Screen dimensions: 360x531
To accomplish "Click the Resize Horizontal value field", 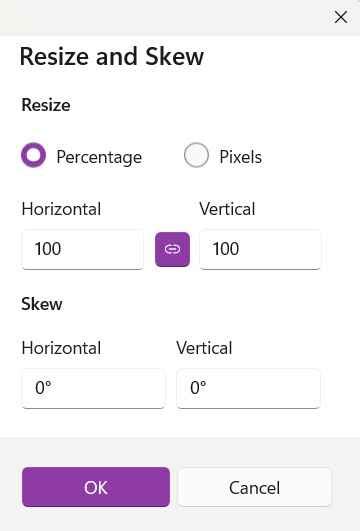I will coord(83,250).
